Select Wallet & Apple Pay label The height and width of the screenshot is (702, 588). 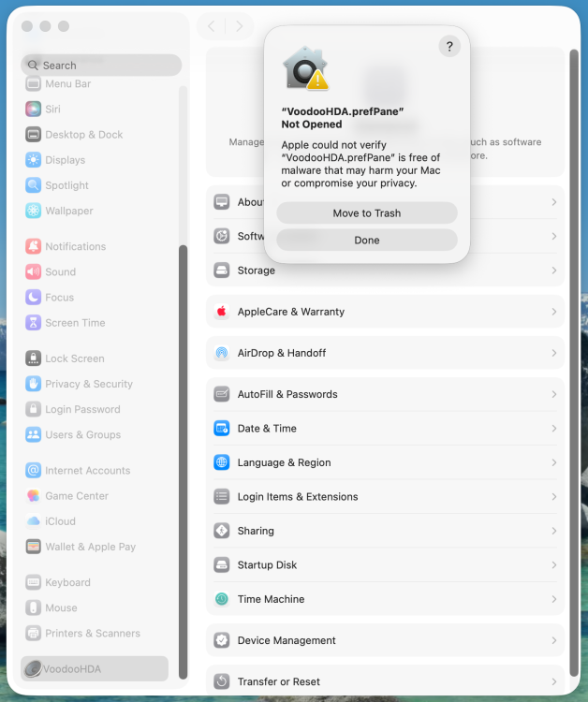91,547
